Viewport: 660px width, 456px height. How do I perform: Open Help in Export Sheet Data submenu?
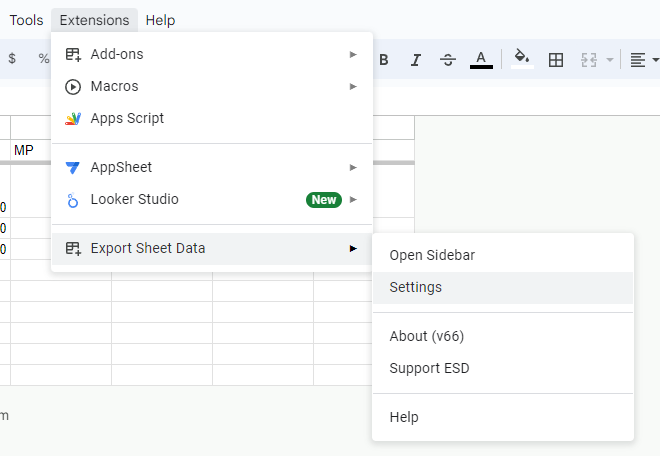[x=503, y=417]
